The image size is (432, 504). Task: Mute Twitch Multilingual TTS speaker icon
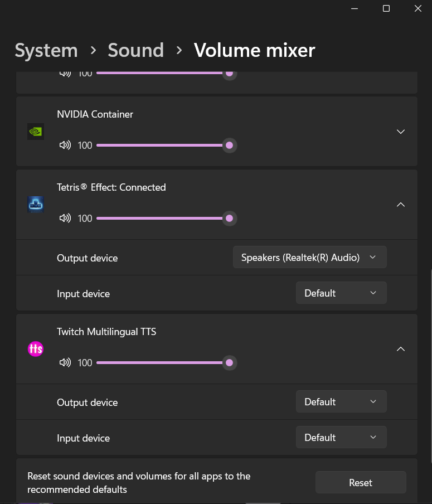65,362
